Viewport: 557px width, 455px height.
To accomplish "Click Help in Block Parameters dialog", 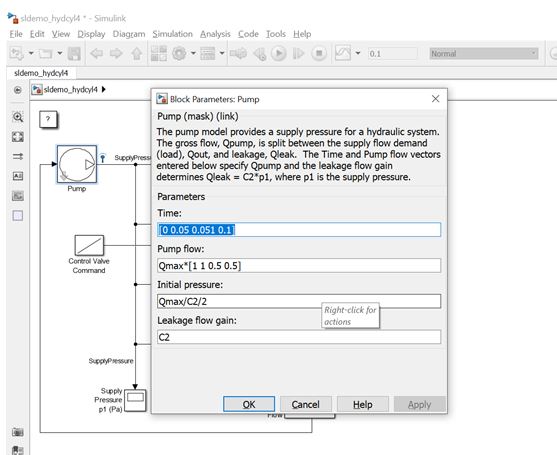I will click(363, 404).
